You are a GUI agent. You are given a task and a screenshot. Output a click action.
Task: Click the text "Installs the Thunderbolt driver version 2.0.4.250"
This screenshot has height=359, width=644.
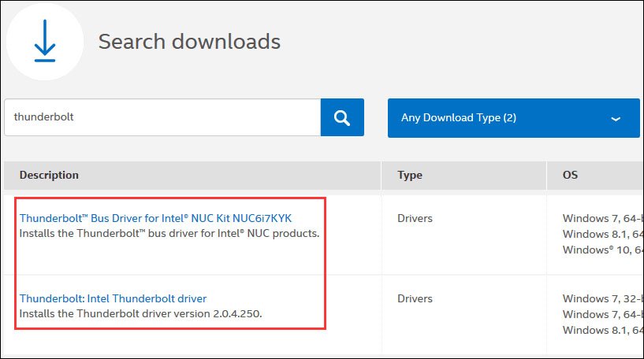pyautogui.click(x=140, y=314)
